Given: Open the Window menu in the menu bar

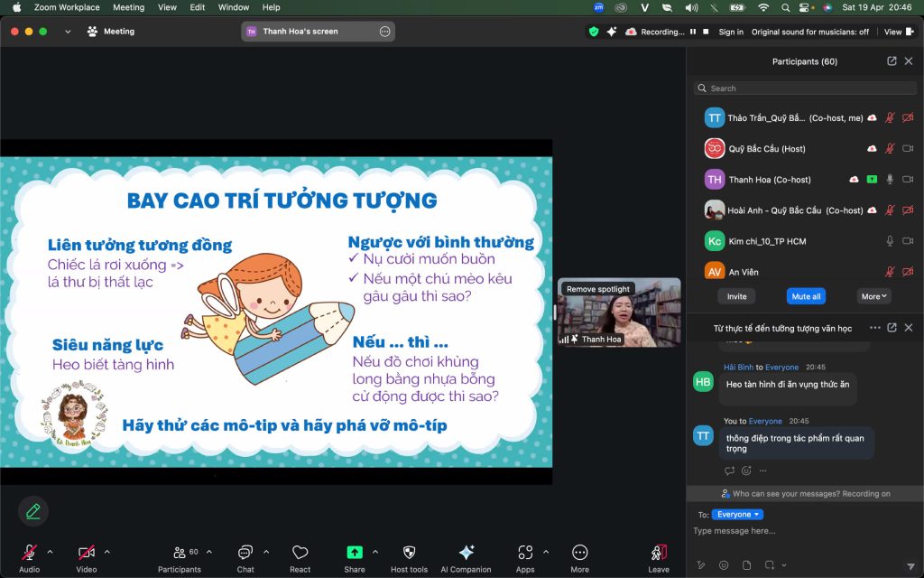Looking at the screenshot, I should [x=233, y=7].
